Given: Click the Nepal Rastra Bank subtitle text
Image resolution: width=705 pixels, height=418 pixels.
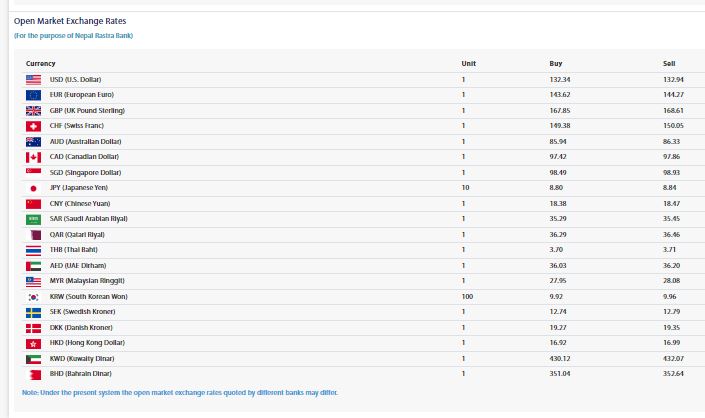Looking at the screenshot, I should click(x=73, y=36).
